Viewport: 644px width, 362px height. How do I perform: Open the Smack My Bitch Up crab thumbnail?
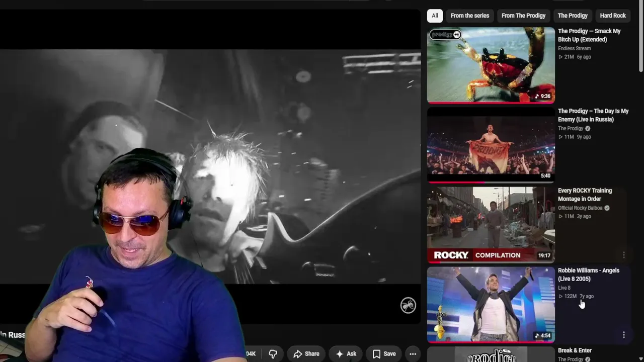pyautogui.click(x=491, y=65)
